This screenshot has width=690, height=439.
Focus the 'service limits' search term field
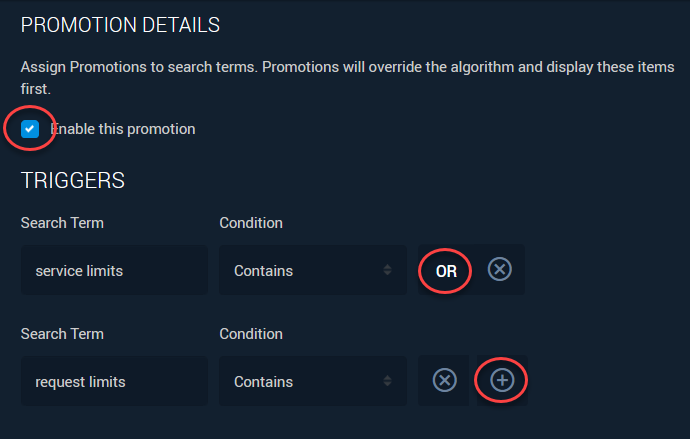coord(114,270)
